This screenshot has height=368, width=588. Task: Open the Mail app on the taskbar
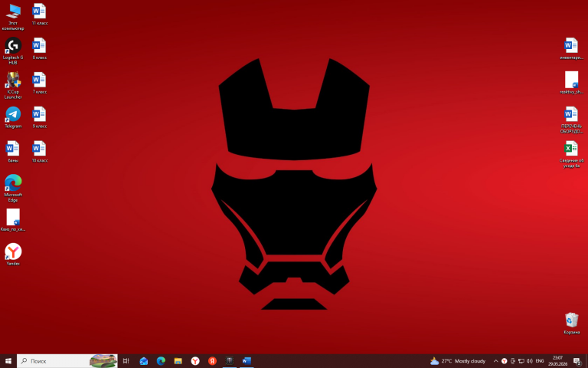pos(144,361)
